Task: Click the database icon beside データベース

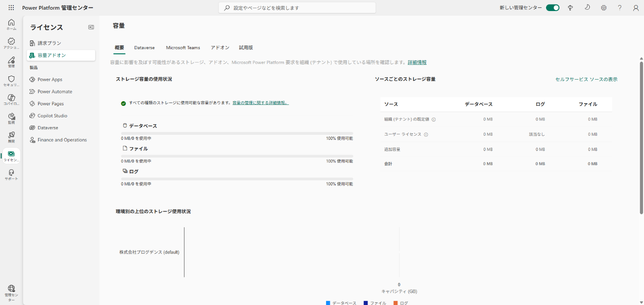Action: 125,126
